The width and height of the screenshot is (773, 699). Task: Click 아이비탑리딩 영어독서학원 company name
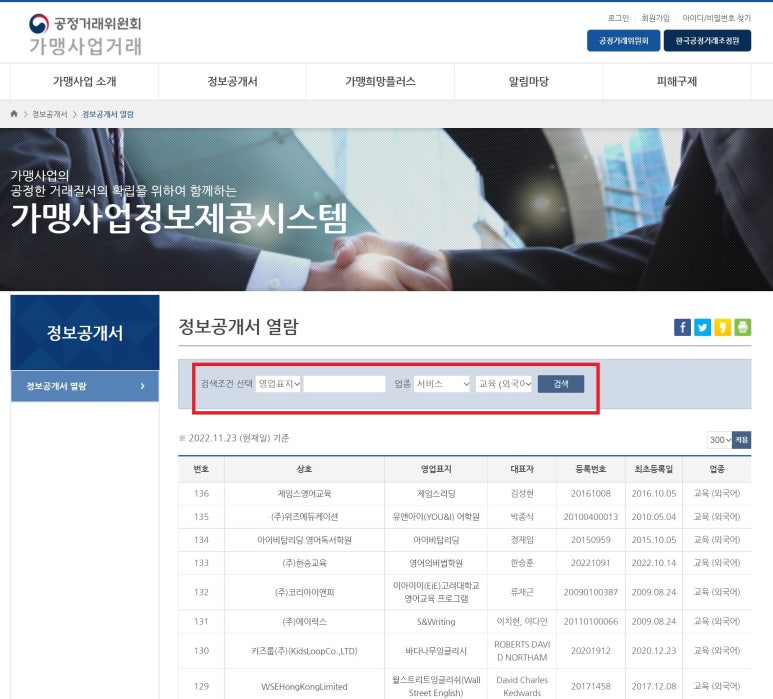pos(304,540)
